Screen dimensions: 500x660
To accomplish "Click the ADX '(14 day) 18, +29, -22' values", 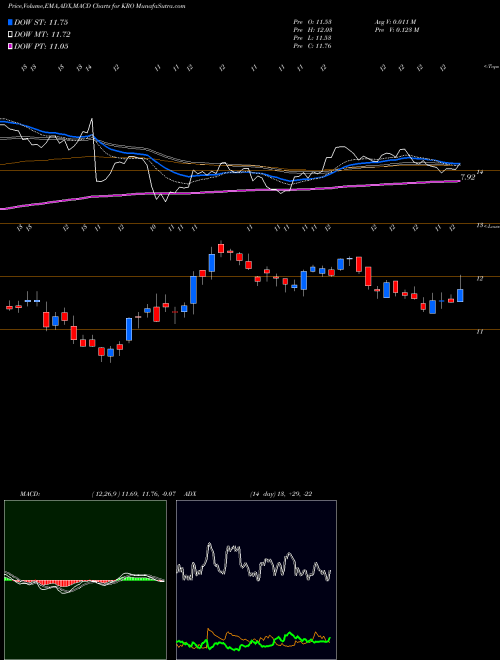I will pyautogui.click(x=281, y=494).
